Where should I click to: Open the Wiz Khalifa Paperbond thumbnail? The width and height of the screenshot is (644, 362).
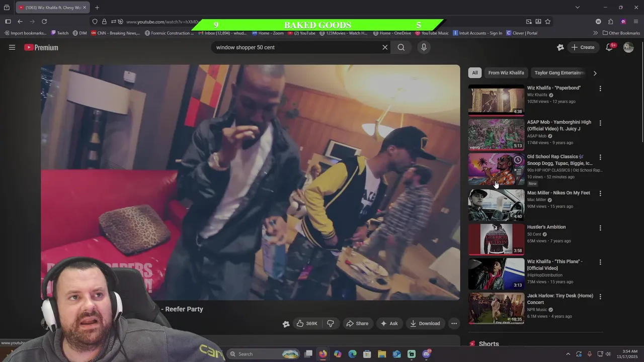pyautogui.click(x=496, y=100)
